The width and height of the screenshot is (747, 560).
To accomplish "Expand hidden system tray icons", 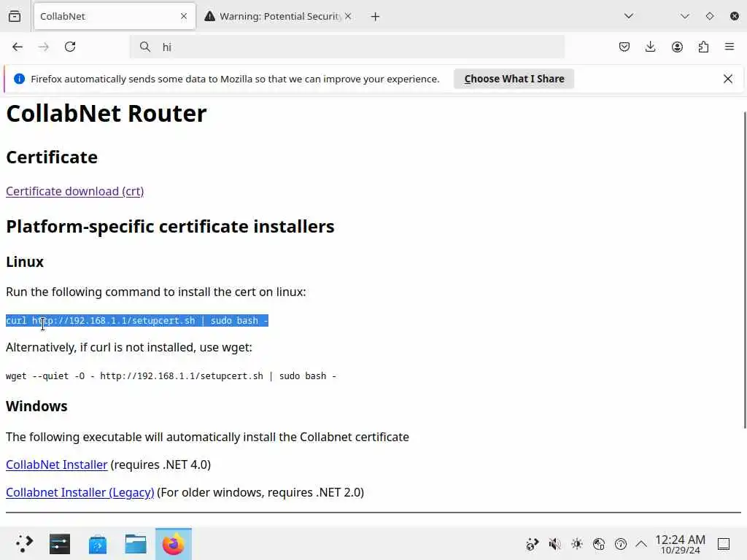I will point(641,544).
